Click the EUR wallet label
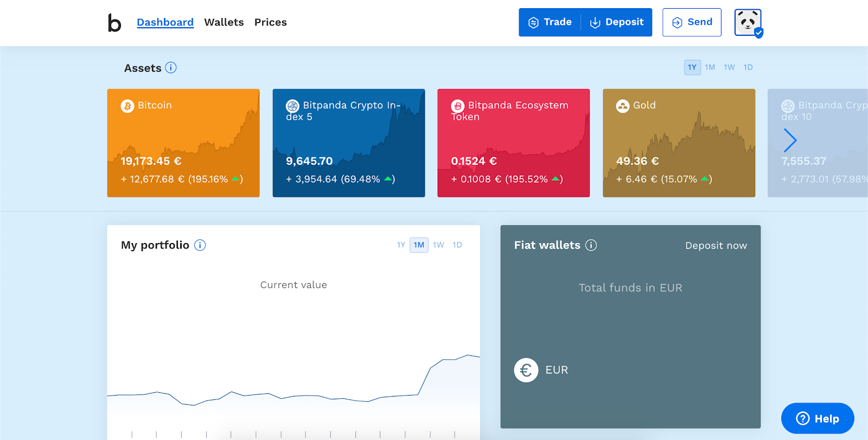The height and width of the screenshot is (440, 868). pos(557,370)
